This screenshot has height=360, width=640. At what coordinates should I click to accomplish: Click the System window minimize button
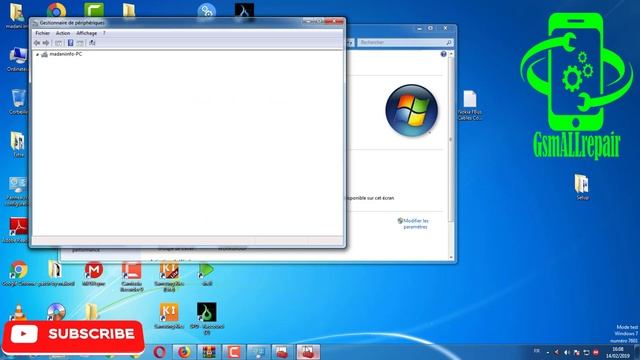click(x=419, y=28)
